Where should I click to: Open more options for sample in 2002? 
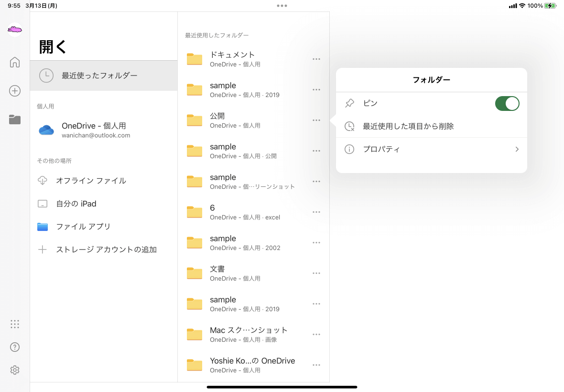click(316, 243)
